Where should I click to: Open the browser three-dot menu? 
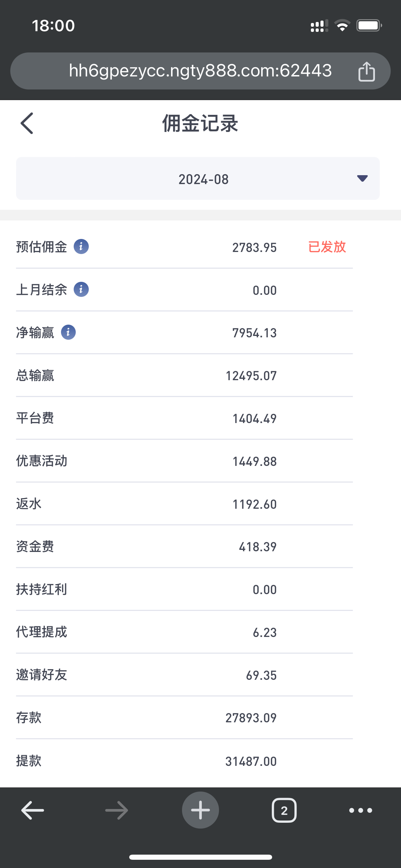[x=360, y=810]
